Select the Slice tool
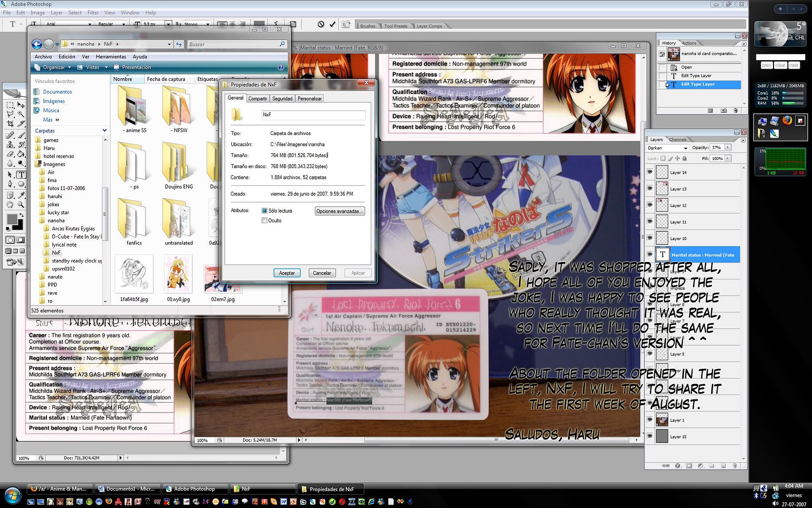812x508 pixels. [21, 124]
